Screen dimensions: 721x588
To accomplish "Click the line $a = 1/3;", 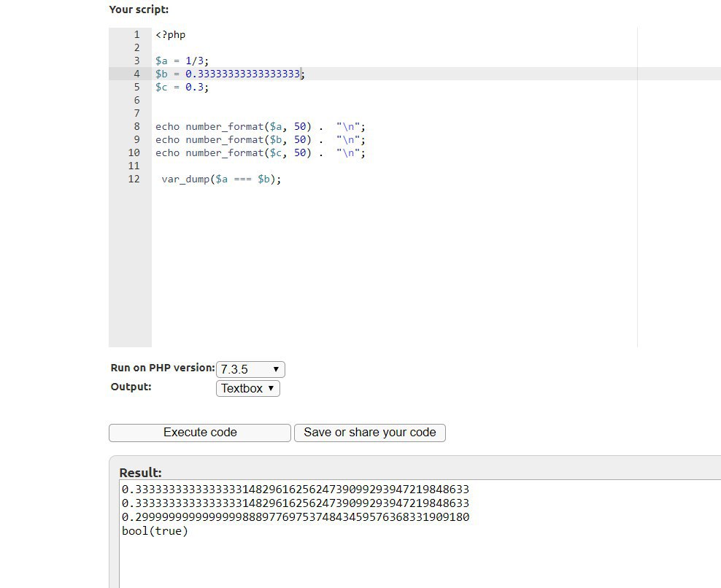I will 182,61.
